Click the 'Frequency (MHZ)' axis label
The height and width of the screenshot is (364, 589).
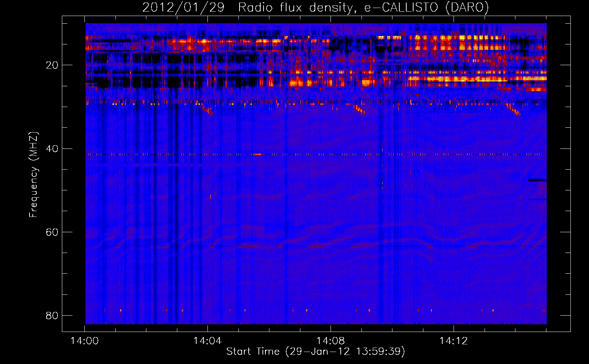click(x=33, y=175)
